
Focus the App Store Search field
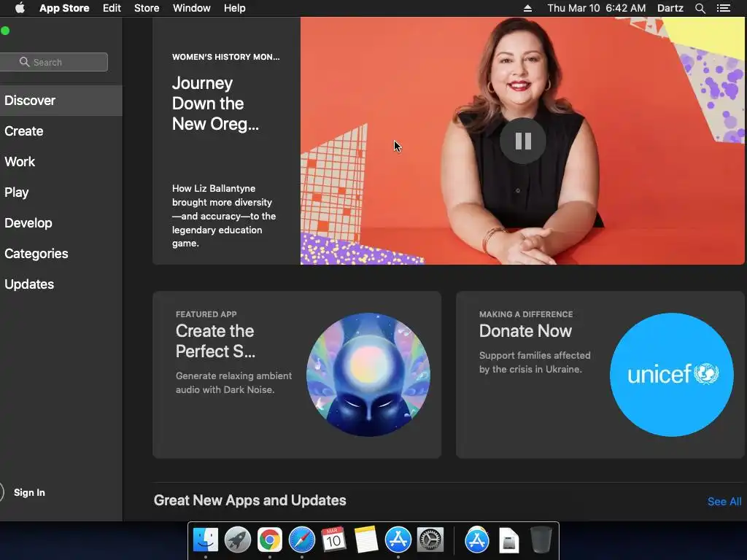[x=54, y=62]
